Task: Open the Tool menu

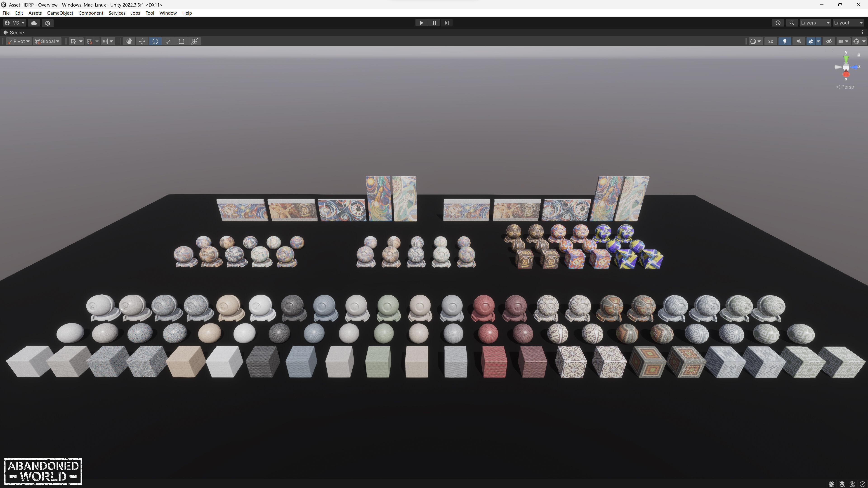Action: click(x=150, y=13)
